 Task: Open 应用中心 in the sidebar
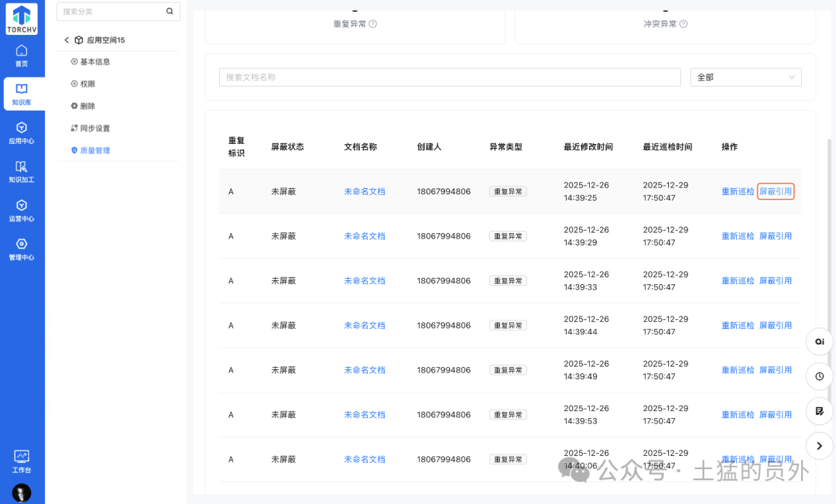point(22,133)
